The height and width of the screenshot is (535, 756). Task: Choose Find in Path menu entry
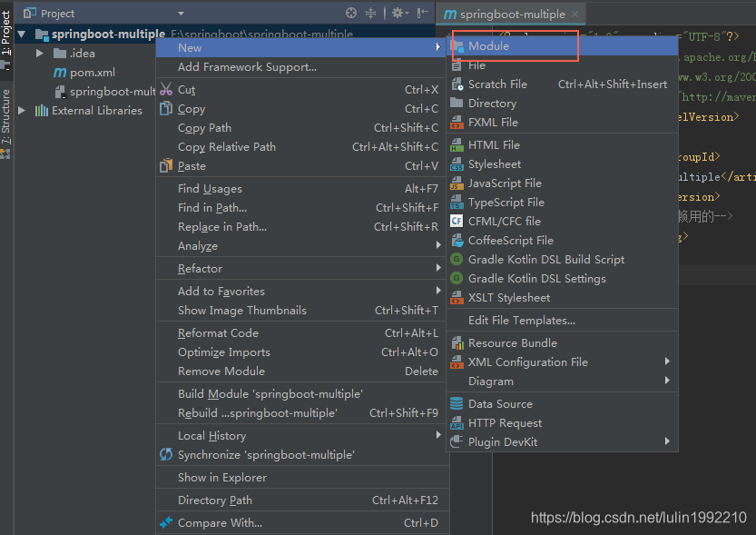301,208
